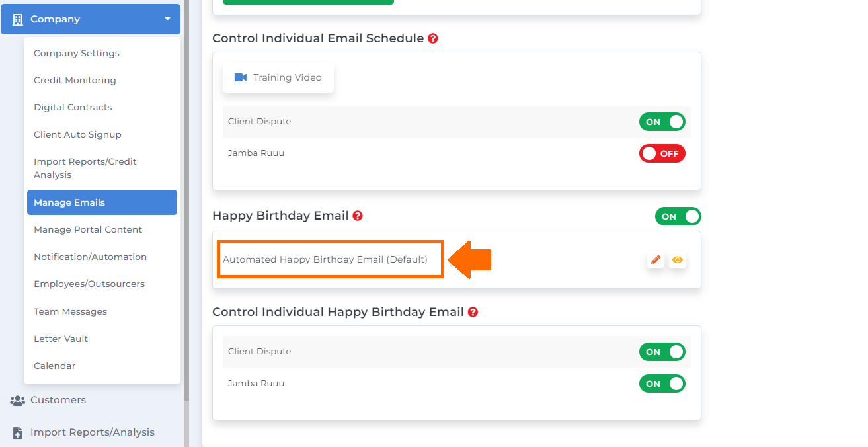Click help icon next to Control Individual Email Schedule
The width and height of the screenshot is (868, 447).
[433, 38]
